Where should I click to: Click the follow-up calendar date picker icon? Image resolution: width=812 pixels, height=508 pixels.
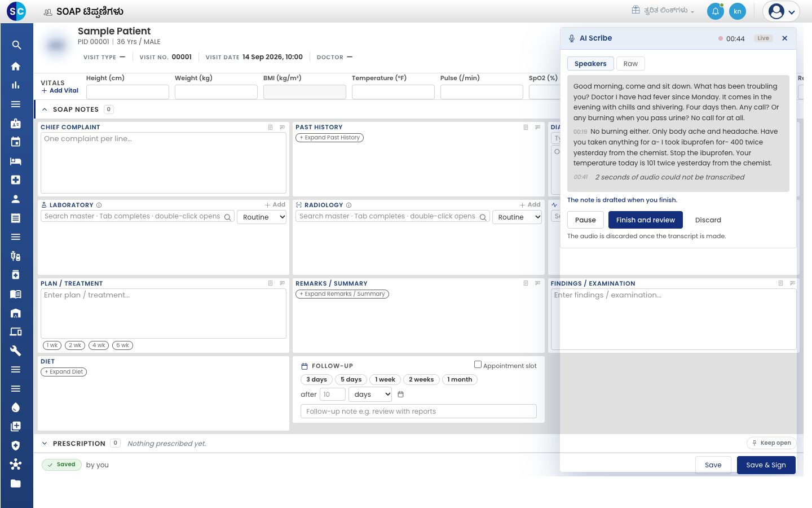pos(401,394)
